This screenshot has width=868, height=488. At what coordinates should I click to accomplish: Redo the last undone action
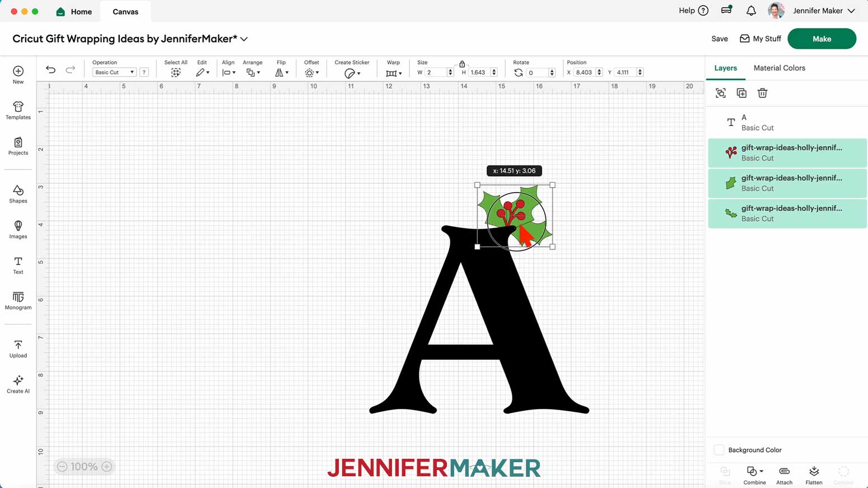coord(71,69)
